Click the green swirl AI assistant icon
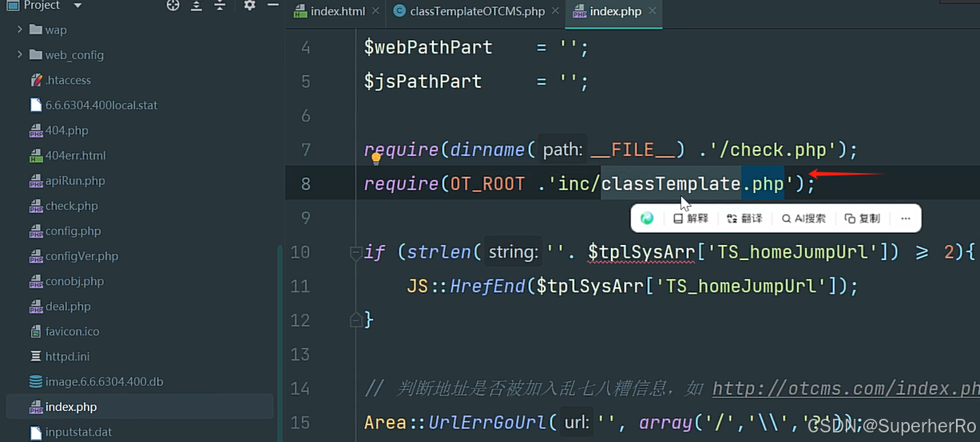The image size is (980, 442). point(648,218)
